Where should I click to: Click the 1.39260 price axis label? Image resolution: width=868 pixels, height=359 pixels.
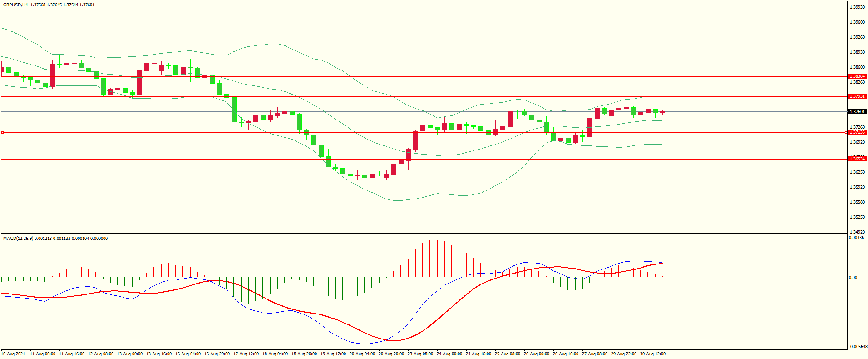coord(857,37)
